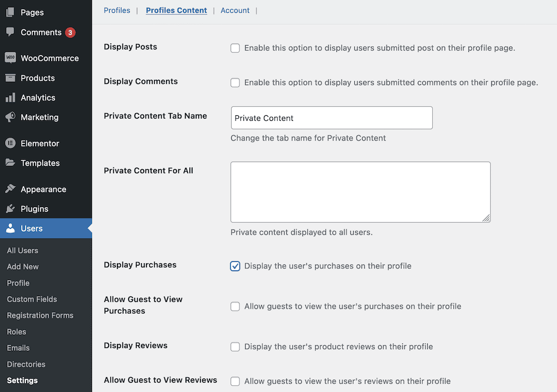Tick Allow Guest to View Purchases checkbox

coord(235,306)
